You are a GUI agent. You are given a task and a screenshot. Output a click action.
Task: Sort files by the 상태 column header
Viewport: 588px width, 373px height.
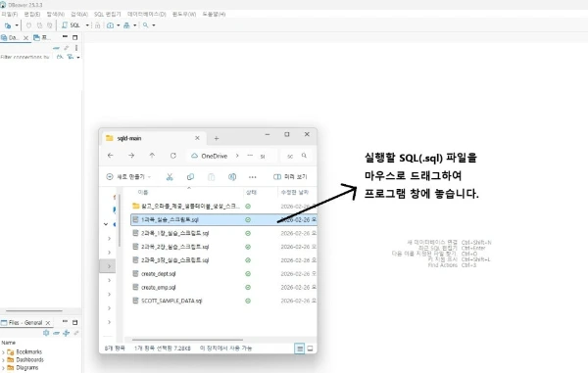[251, 192]
